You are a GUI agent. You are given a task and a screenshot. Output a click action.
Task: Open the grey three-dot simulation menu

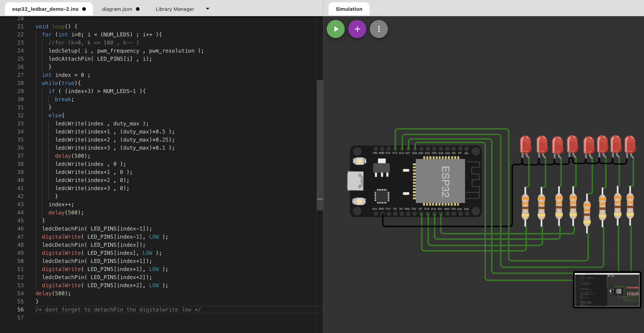pos(379,29)
